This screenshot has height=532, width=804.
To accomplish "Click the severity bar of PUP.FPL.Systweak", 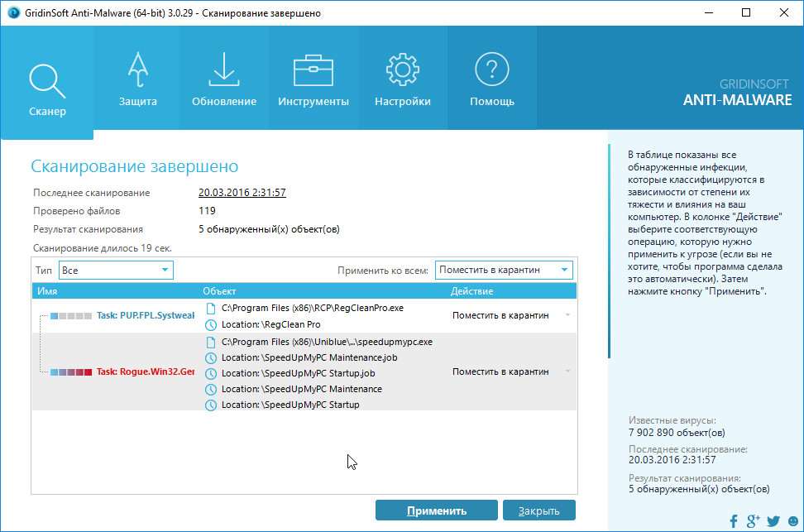I will (71, 316).
